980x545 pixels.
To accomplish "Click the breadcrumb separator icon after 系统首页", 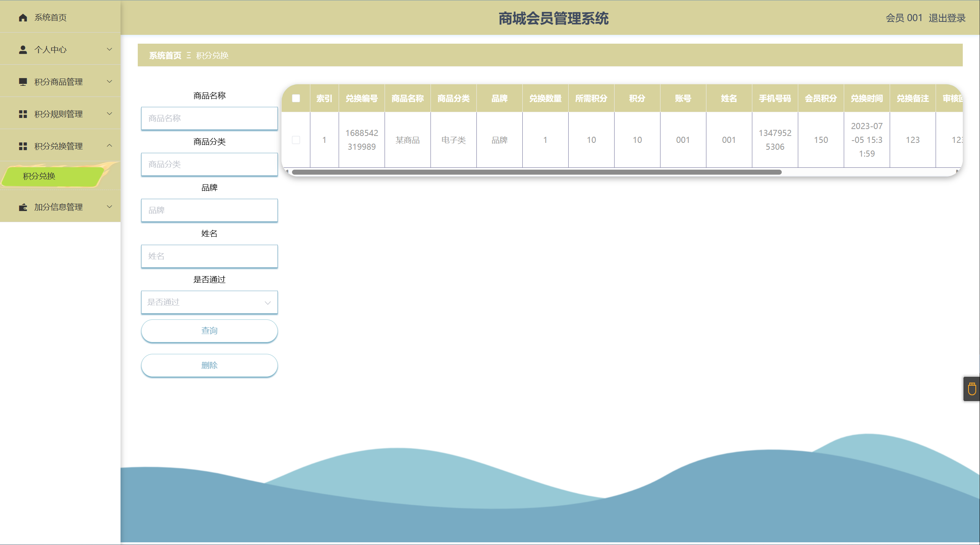I will pyautogui.click(x=189, y=56).
